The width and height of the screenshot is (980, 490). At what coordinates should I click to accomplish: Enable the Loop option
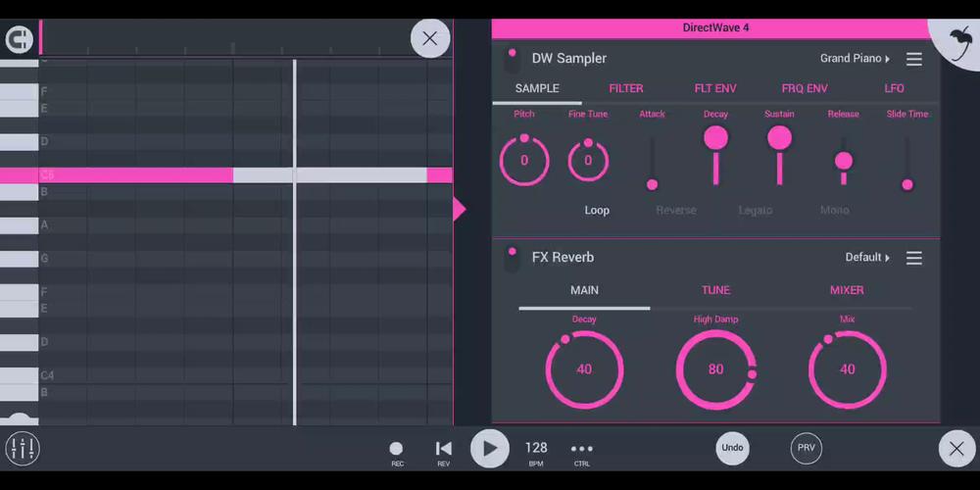[x=597, y=210]
